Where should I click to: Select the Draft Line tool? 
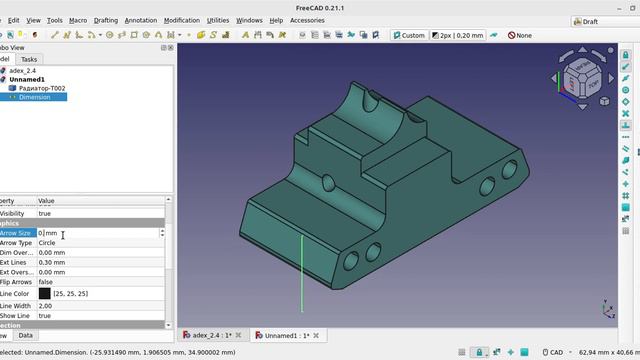54,35
